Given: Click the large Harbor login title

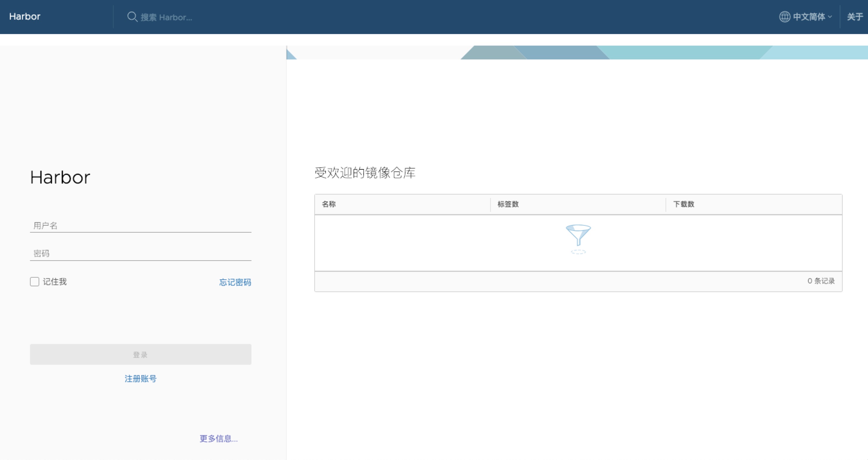Looking at the screenshot, I should click(x=60, y=177).
